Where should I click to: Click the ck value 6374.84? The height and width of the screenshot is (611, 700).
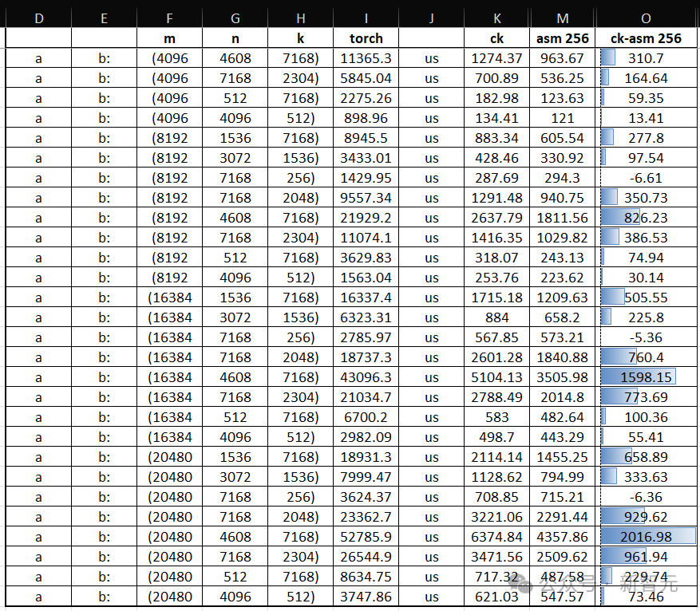click(x=497, y=537)
